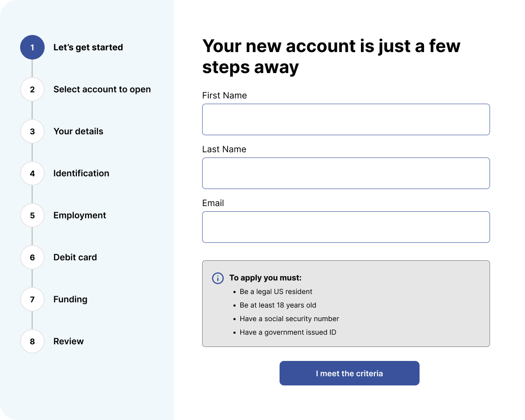Click the step 6 circle indicator
This screenshot has height=420, width=525.
pyautogui.click(x=32, y=257)
